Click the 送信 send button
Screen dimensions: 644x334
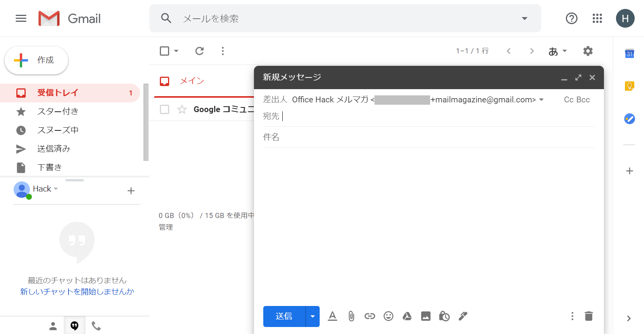coord(284,316)
